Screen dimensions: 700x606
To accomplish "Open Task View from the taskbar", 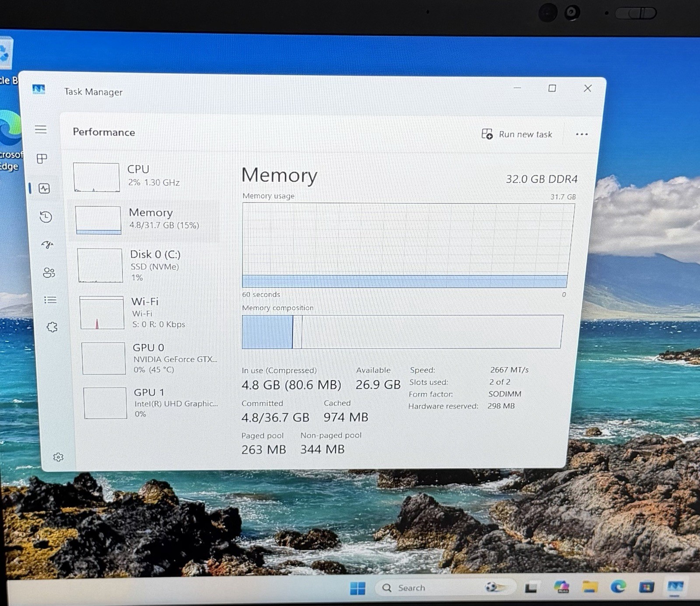I will (x=531, y=588).
